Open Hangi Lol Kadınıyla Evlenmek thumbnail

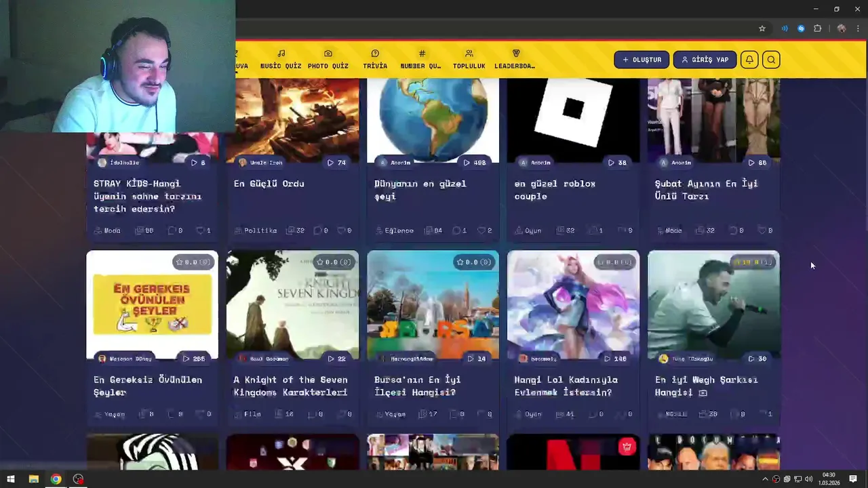(573, 304)
